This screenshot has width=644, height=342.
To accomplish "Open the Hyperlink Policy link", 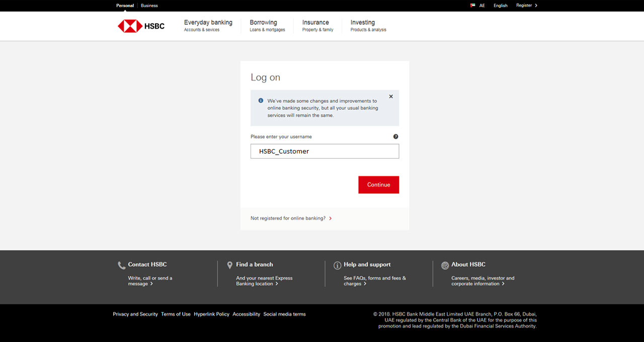I will (x=211, y=314).
